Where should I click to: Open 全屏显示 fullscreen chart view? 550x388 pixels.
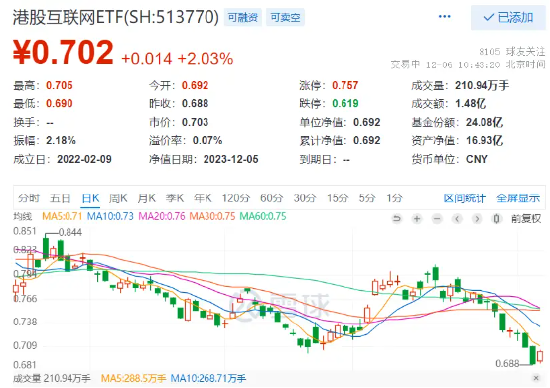point(518,198)
